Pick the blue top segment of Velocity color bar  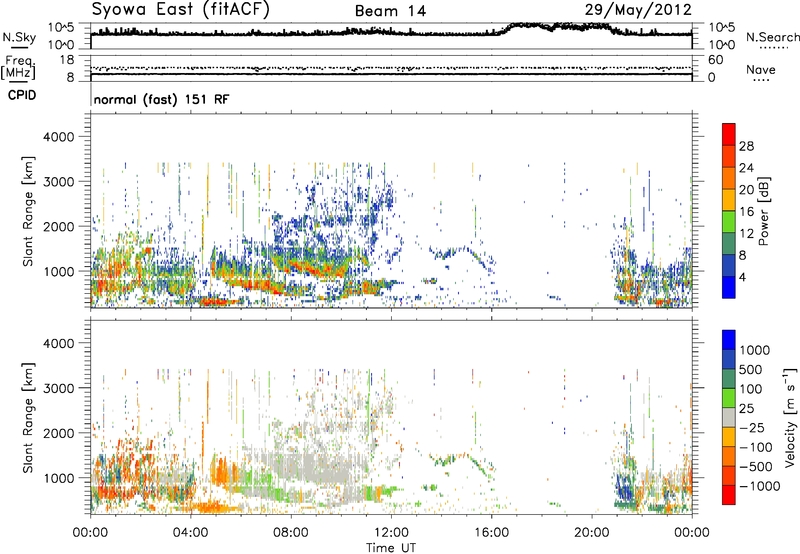[729, 340]
